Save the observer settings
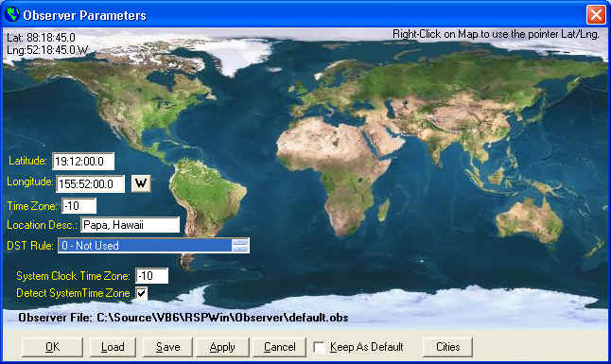The width and height of the screenshot is (611, 364). point(168,347)
